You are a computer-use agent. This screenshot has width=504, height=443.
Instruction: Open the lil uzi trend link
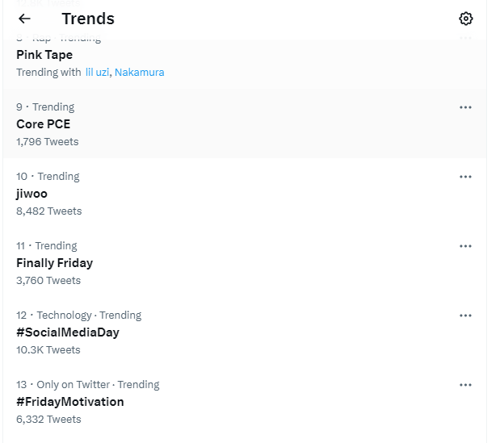pyautogui.click(x=98, y=73)
